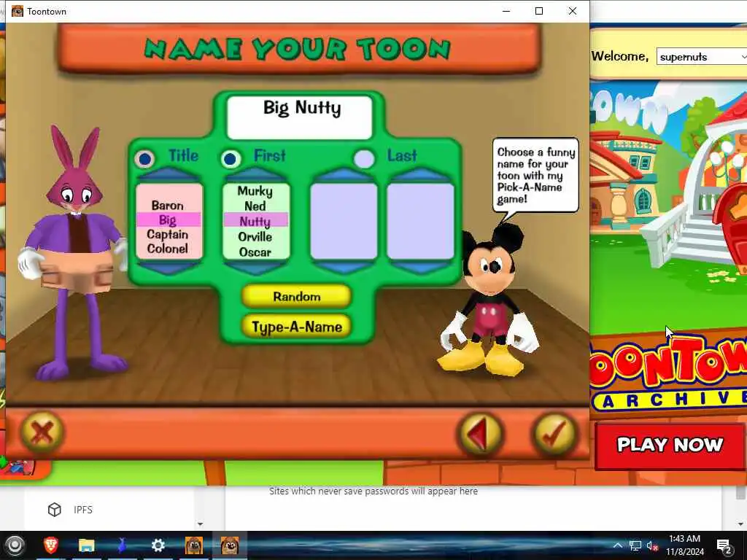Go back with the red arrow button
Image resolution: width=747 pixels, height=560 pixels.
[480, 433]
